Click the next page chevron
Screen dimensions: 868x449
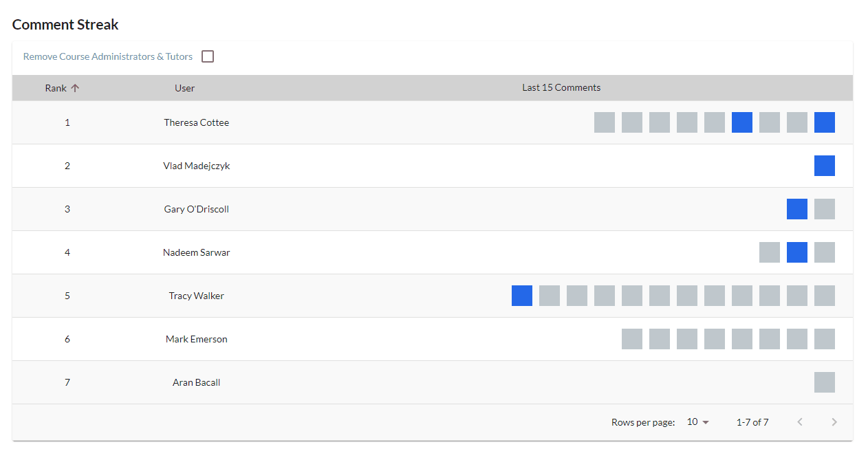834,421
